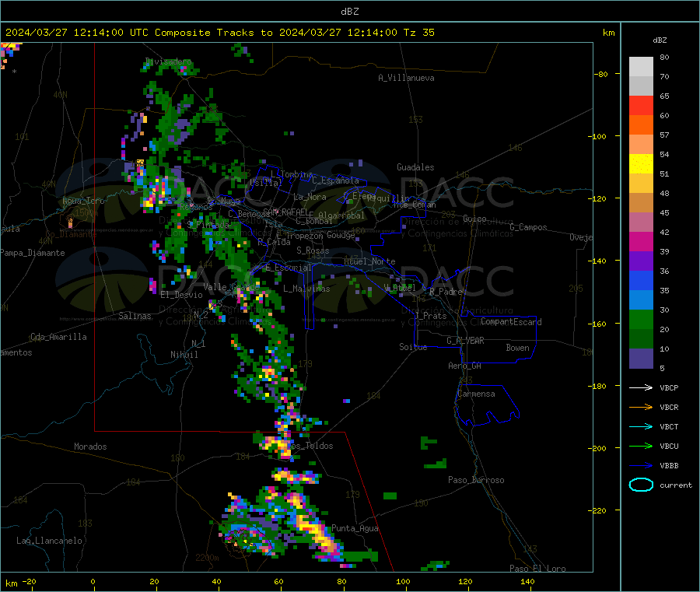
Task: Click the 'G_Campos' map label
Action: pos(529,227)
